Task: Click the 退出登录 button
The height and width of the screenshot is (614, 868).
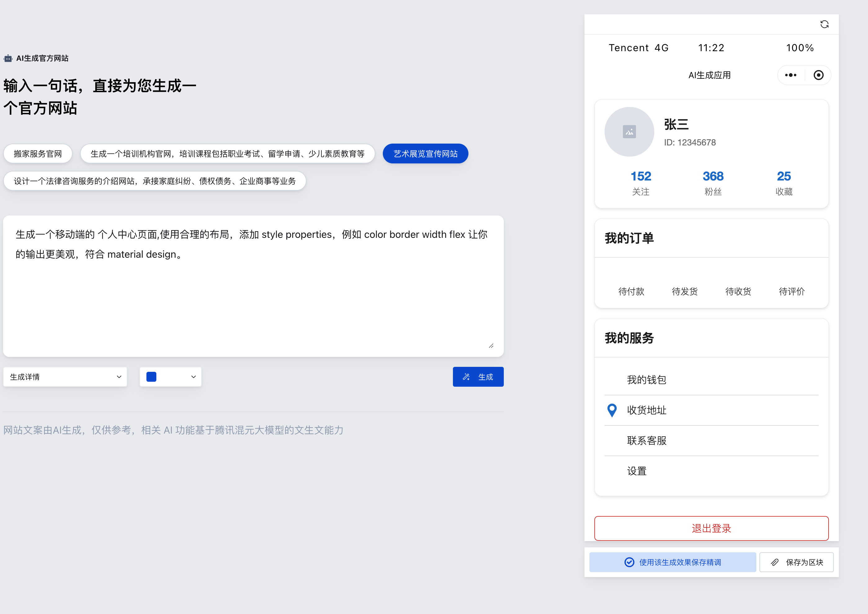Action: 711,528
